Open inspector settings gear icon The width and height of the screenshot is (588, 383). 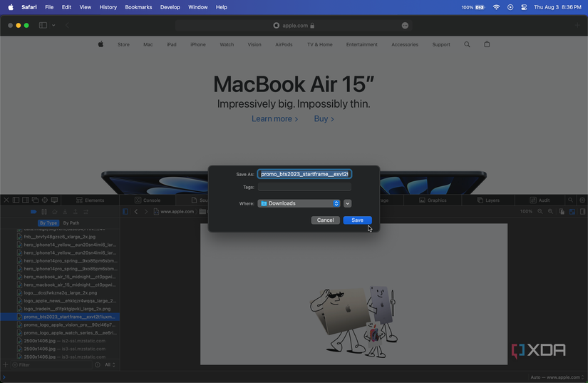[582, 200]
